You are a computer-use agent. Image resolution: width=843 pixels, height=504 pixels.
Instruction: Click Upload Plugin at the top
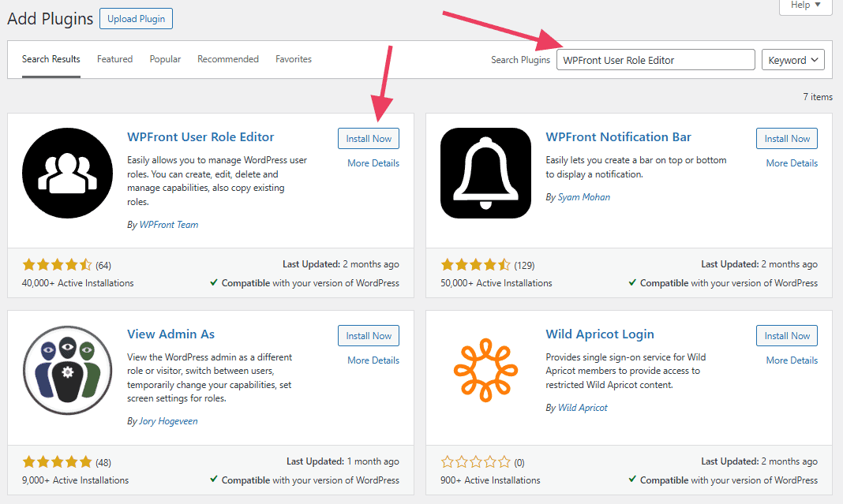[x=136, y=18]
